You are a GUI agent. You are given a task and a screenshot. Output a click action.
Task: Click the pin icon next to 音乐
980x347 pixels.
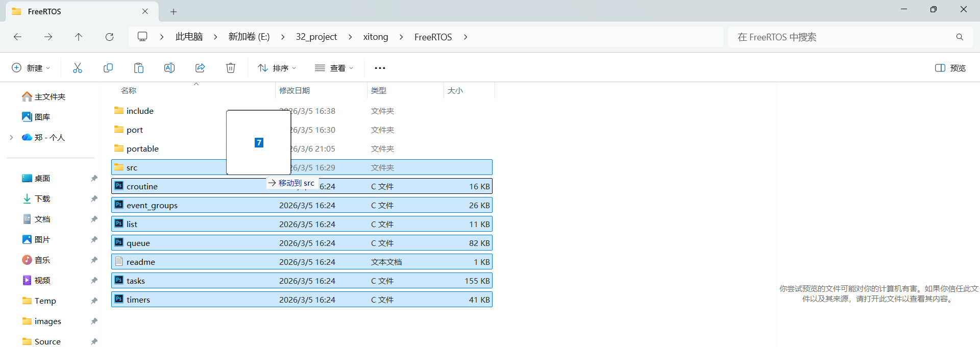pyautogui.click(x=94, y=260)
